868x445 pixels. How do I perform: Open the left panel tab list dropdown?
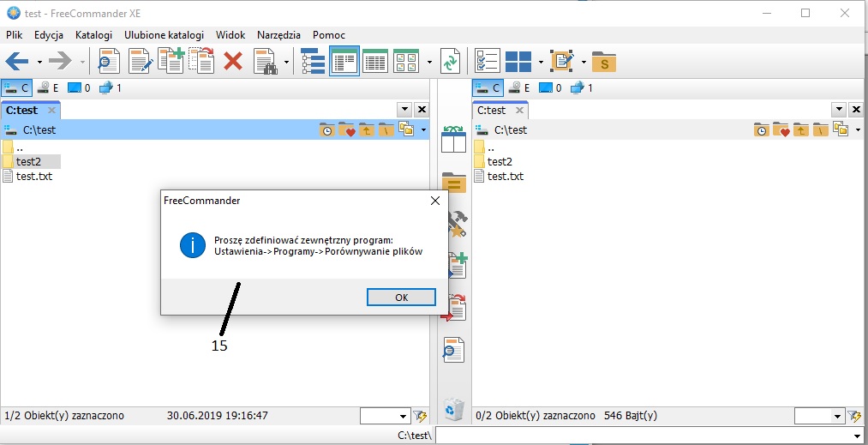click(x=404, y=110)
